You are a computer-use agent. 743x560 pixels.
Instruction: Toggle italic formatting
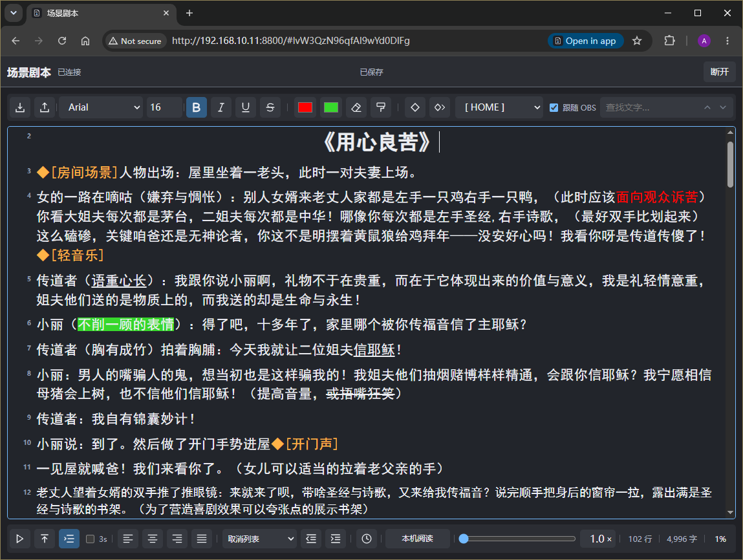pyautogui.click(x=221, y=107)
